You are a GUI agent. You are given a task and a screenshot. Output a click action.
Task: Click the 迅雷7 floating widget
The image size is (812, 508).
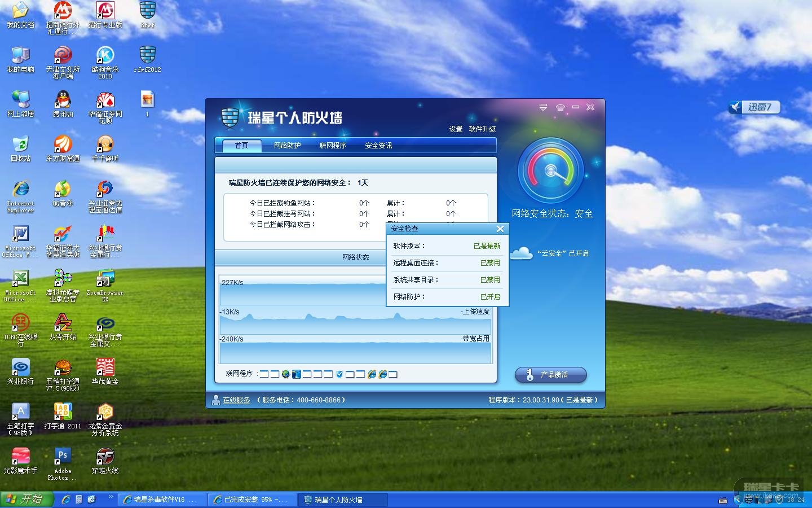click(754, 107)
